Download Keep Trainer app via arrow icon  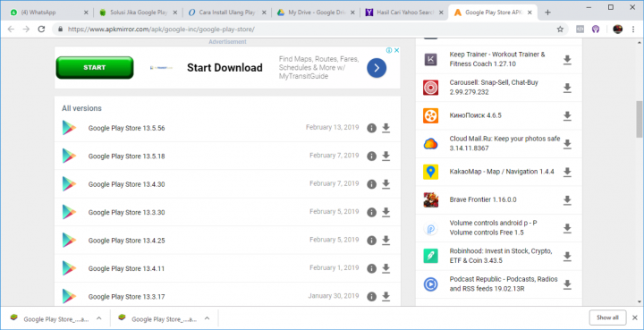point(567,60)
